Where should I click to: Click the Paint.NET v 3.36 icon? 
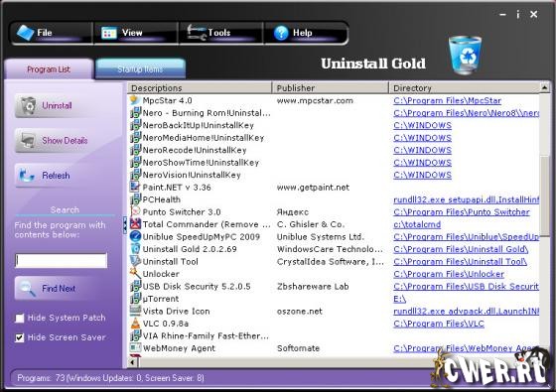tap(135, 187)
